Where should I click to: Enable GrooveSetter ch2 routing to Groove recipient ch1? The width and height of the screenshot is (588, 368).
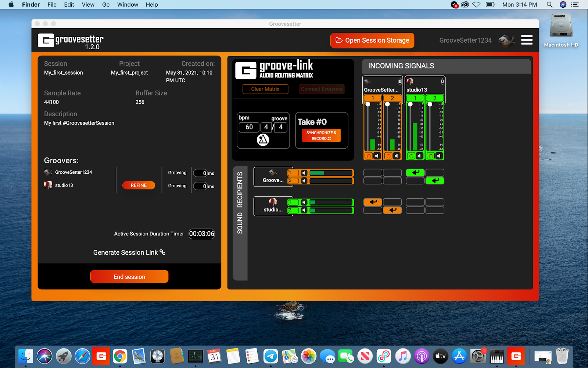coord(392,173)
